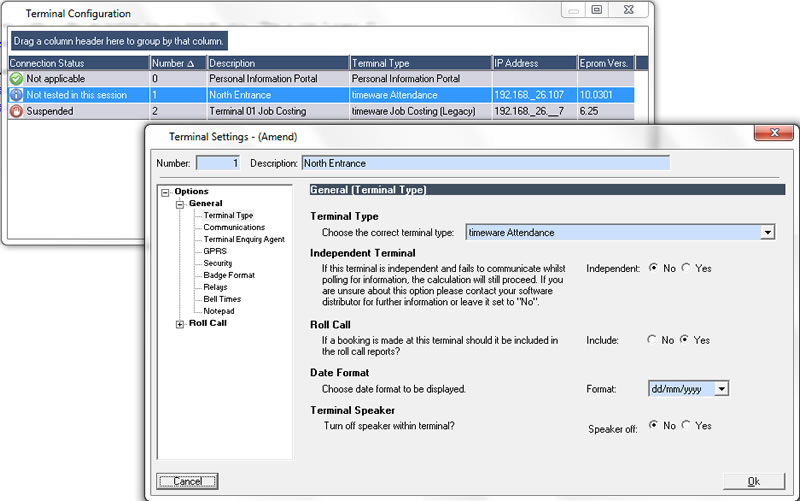This screenshot has height=501, width=800.
Task: Sort by the Number column header
Action: [x=176, y=63]
